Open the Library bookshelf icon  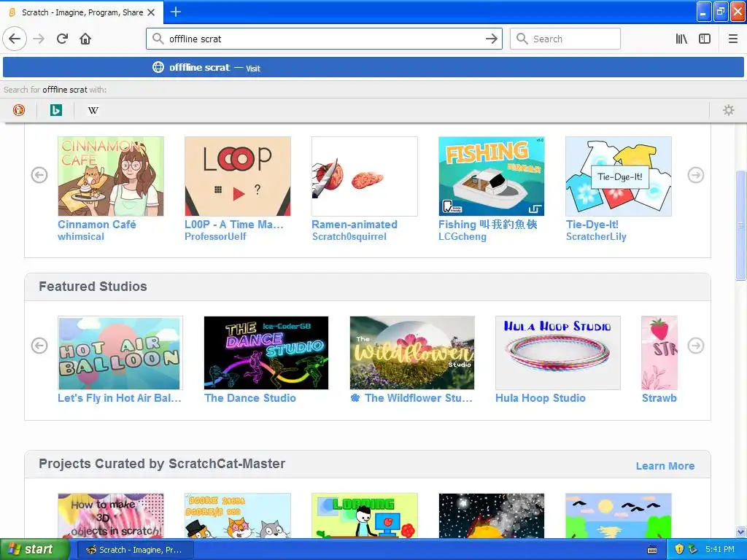pos(681,39)
